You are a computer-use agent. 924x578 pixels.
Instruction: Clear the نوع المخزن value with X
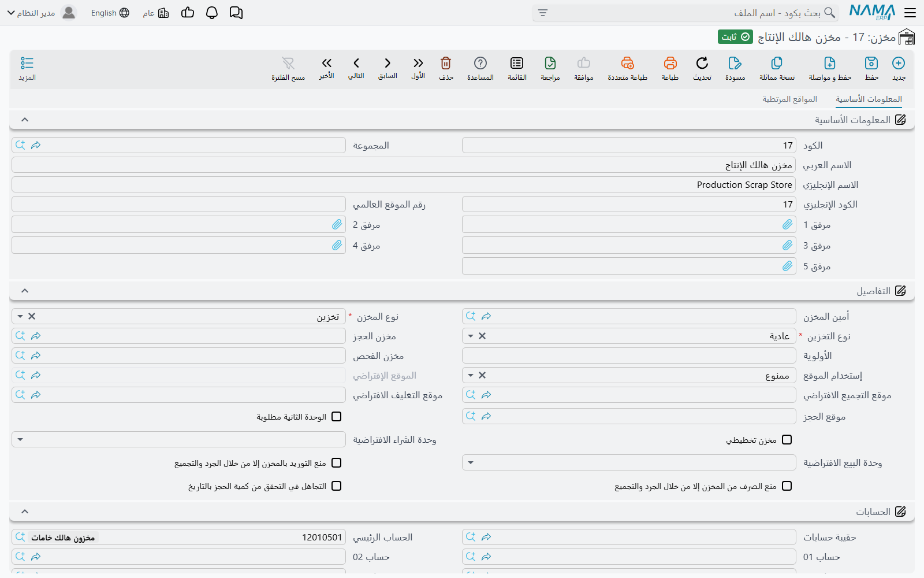(32, 316)
